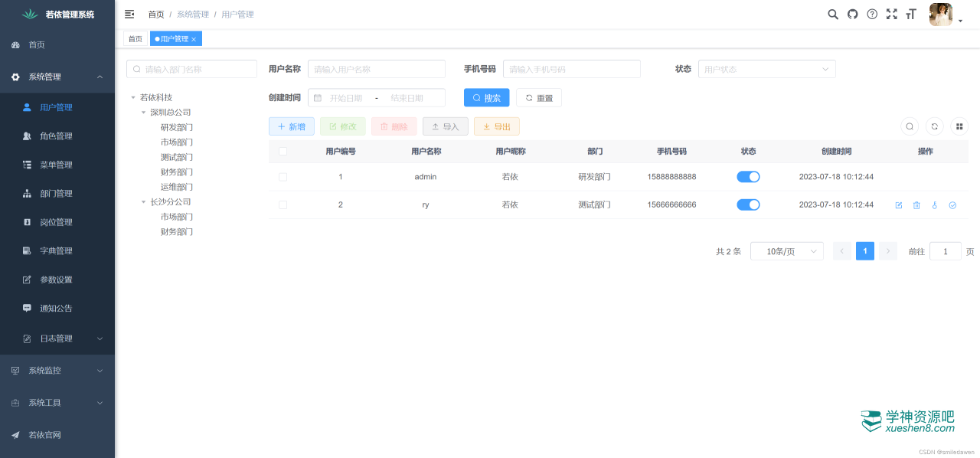
Task: Click the delete trash icon for user ry
Action: pyautogui.click(x=916, y=205)
